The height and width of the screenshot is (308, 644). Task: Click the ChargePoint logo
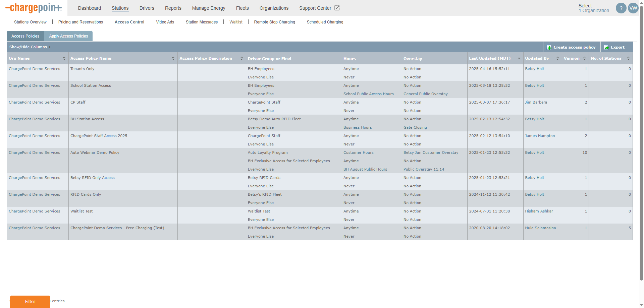click(34, 8)
